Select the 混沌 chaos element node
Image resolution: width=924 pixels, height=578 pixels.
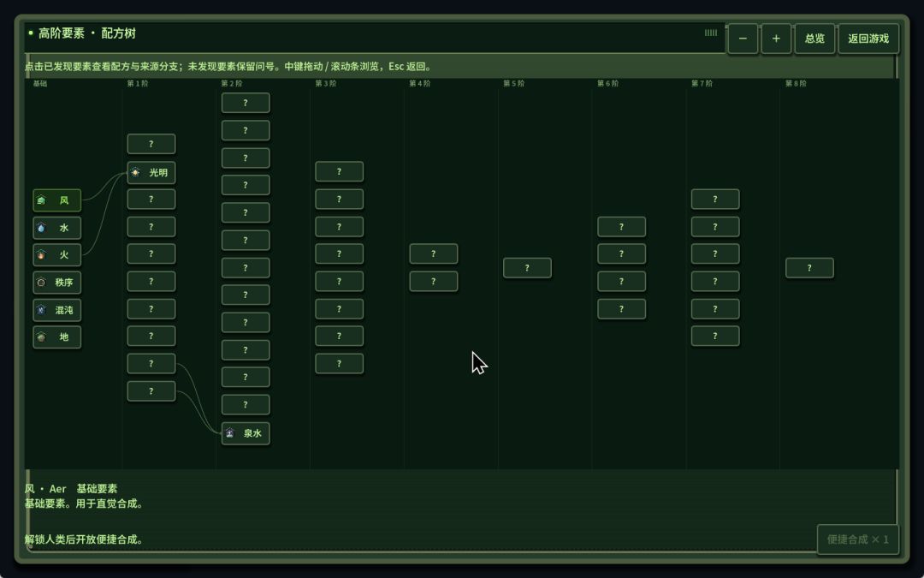point(57,310)
